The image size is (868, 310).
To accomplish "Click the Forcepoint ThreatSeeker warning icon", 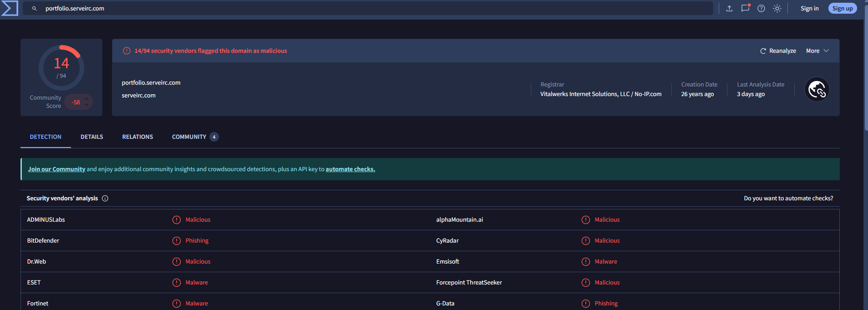I will coord(586,282).
